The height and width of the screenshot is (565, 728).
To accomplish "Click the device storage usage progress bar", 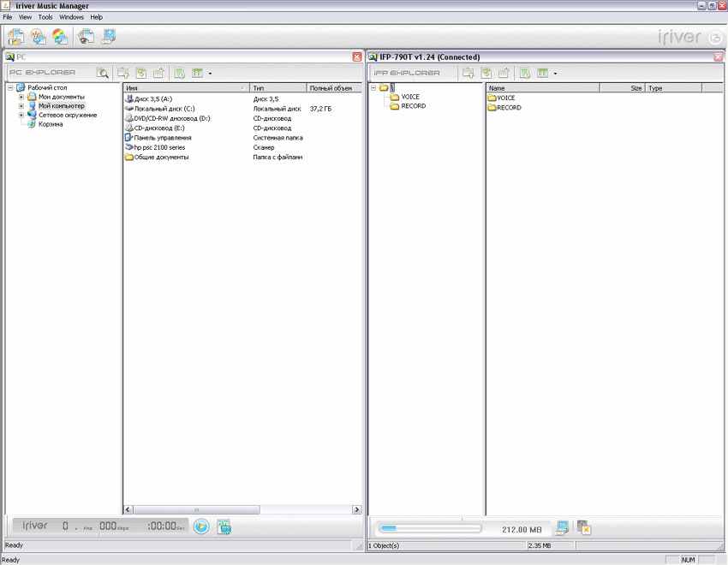I will point(430,528).
